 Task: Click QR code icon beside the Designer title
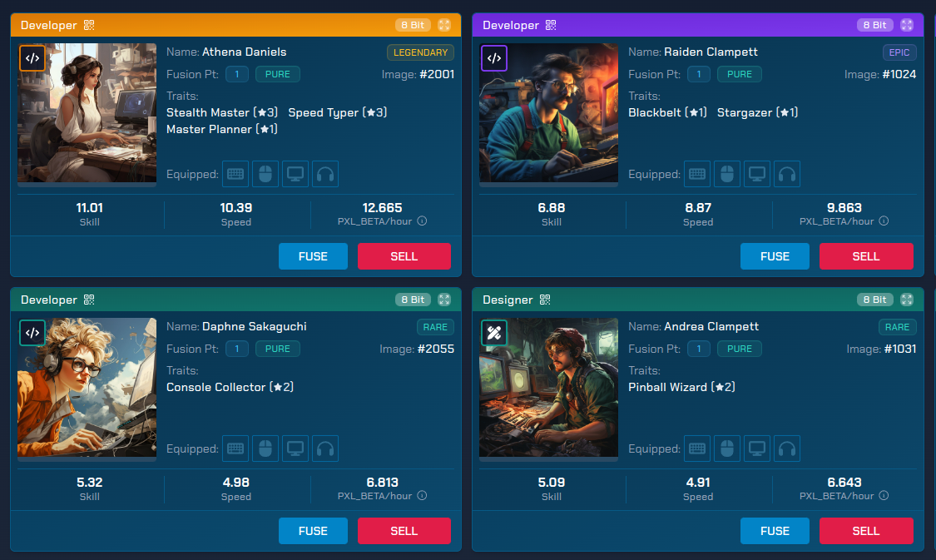coord(546,300)
